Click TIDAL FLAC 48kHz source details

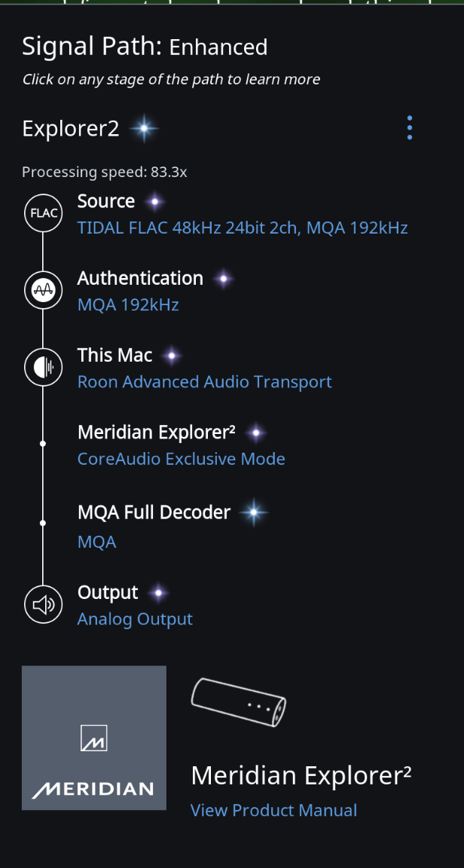[243, 228]
